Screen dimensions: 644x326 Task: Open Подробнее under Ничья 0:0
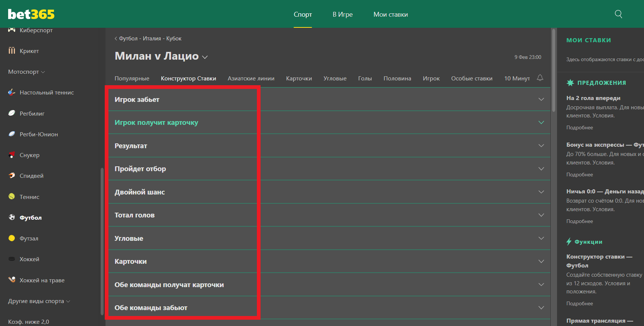pyautogui.click(x=580, y=221)
